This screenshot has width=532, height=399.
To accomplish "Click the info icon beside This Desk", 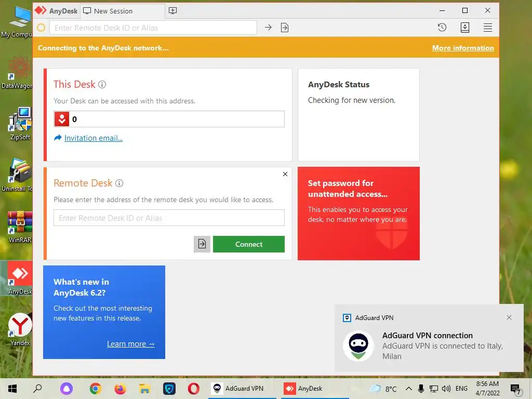I will coord(102,85).
